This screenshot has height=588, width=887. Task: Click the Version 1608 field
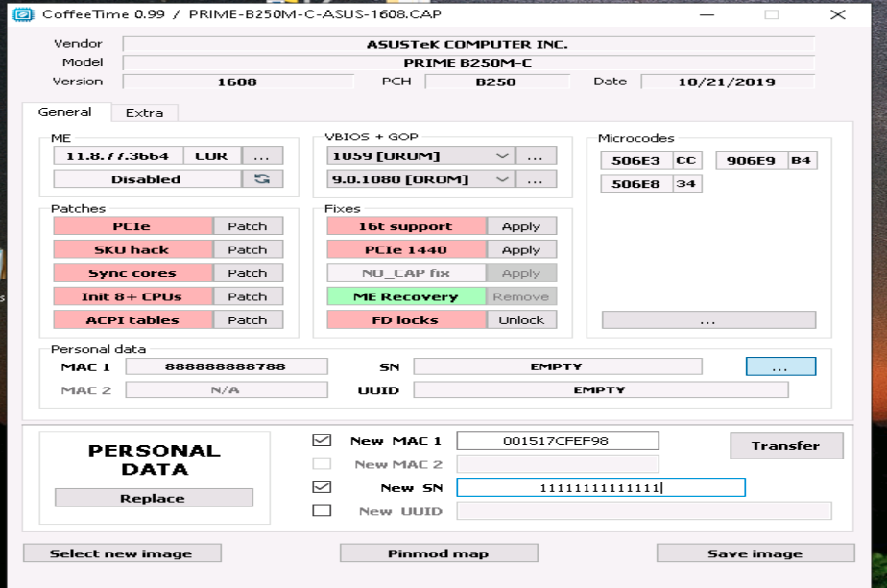238,82
